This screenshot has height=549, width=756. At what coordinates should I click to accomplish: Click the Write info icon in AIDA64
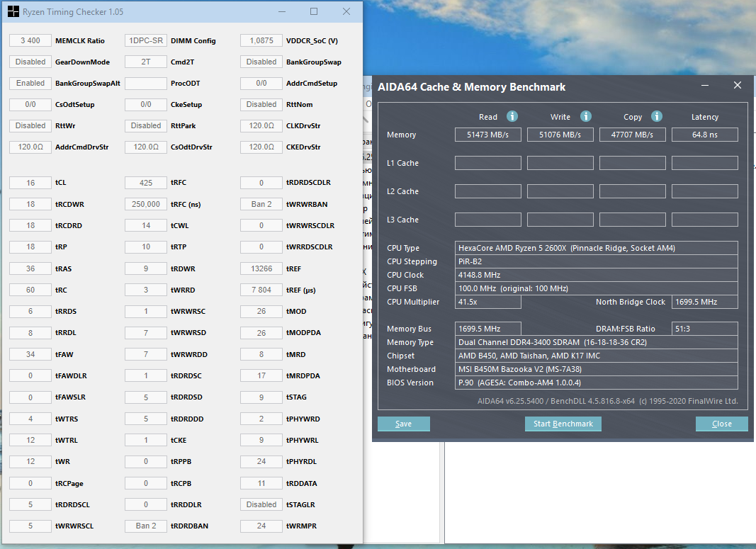click(585, 116)
